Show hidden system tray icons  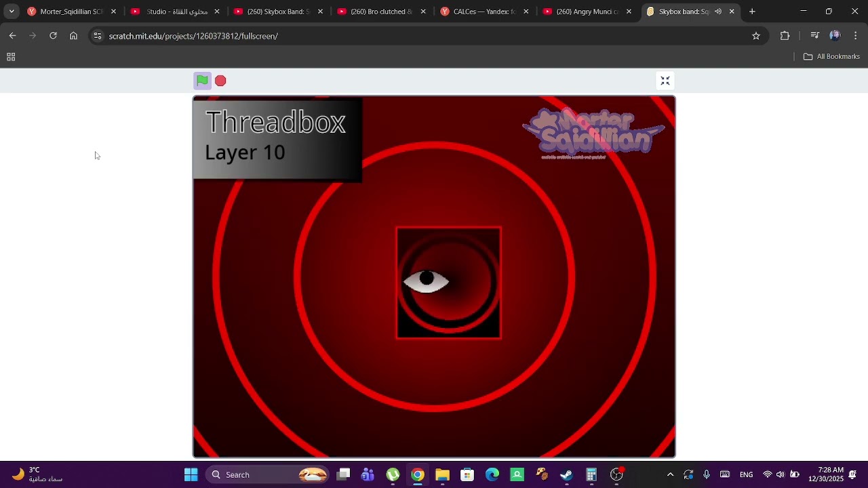click(x=670, y=474)
